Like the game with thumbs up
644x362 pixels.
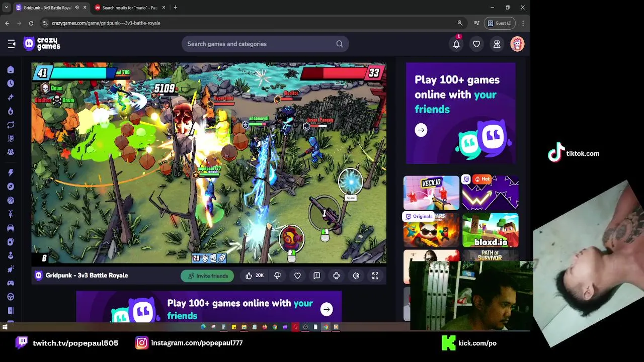(x=255, y=276)
